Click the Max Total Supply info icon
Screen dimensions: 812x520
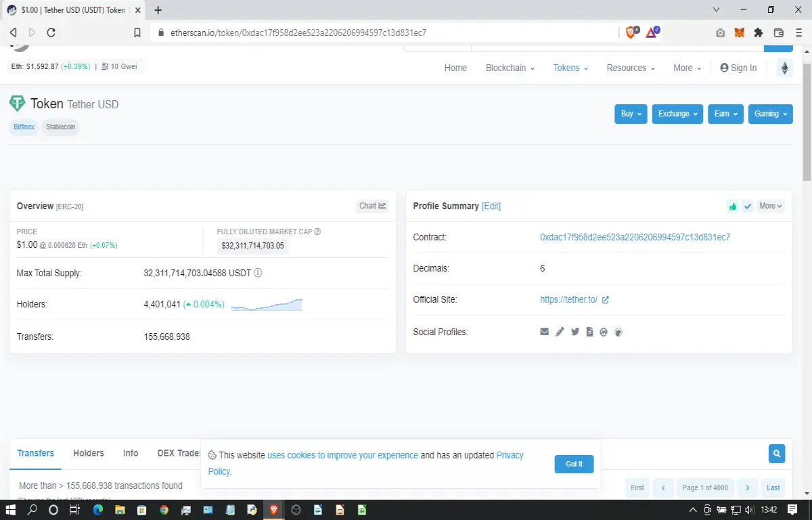click(258, 273)
